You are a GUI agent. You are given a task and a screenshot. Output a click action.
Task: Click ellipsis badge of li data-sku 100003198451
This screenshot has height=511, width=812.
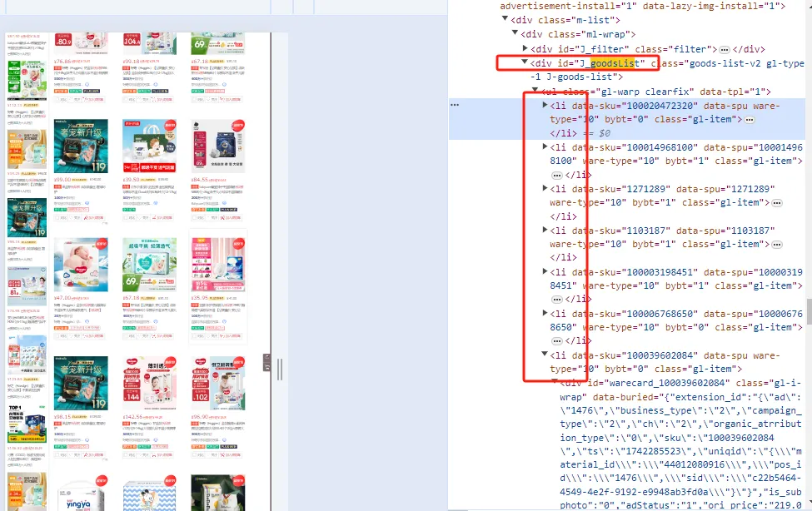pos(556,300)
